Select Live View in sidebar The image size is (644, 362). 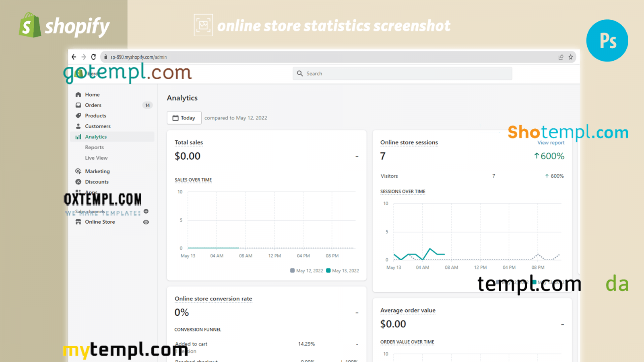coord(96,158)
